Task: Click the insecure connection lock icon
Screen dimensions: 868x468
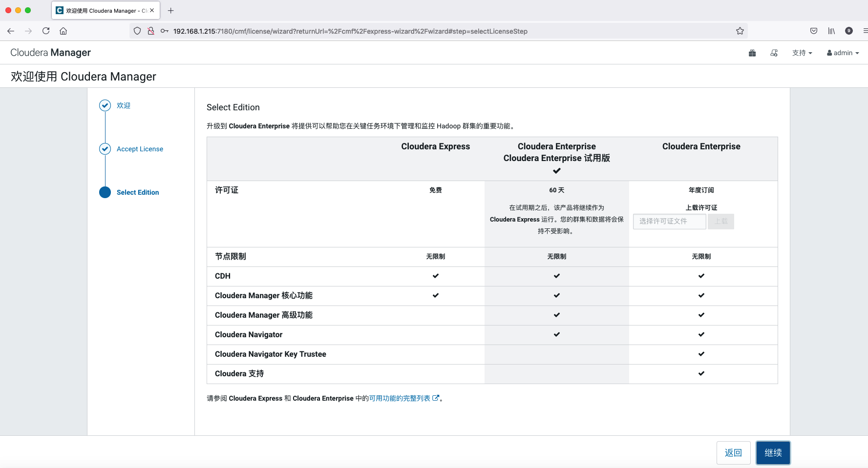Action: [151, 31]
